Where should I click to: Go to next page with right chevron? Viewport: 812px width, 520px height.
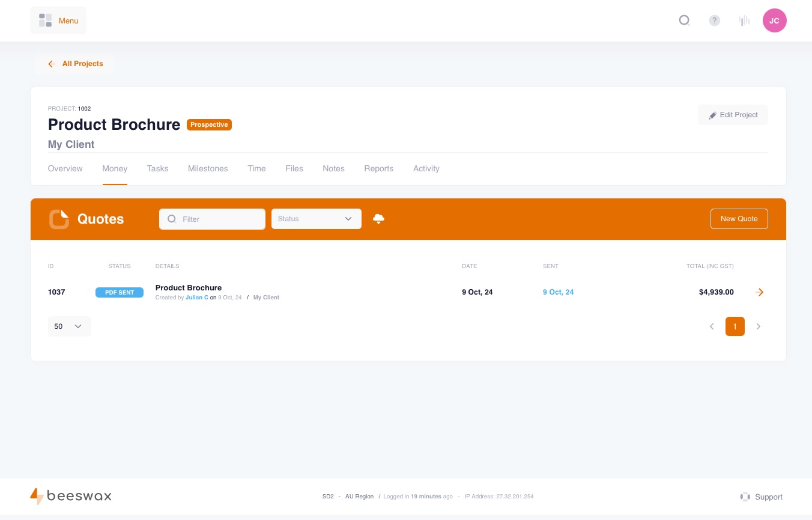coord(758,326)
